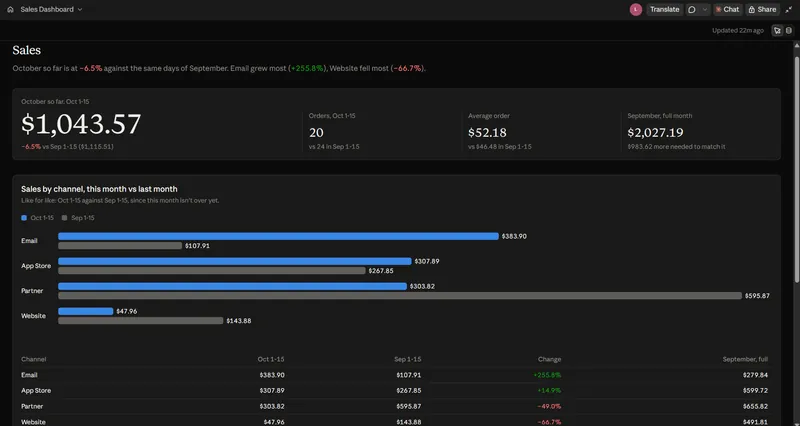Click "Partner" in the table row

[x=32, y=407]
